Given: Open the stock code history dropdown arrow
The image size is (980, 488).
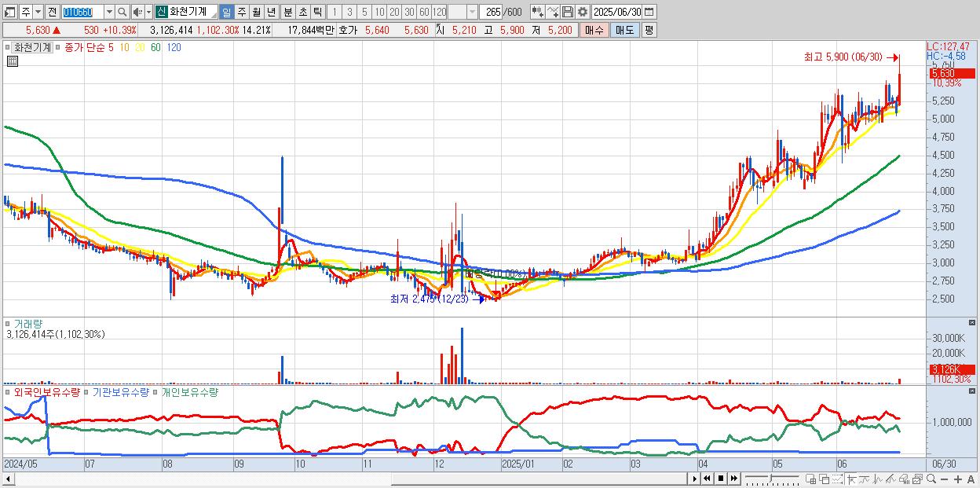Looking at the screenshot, I should tap(109, 12).
